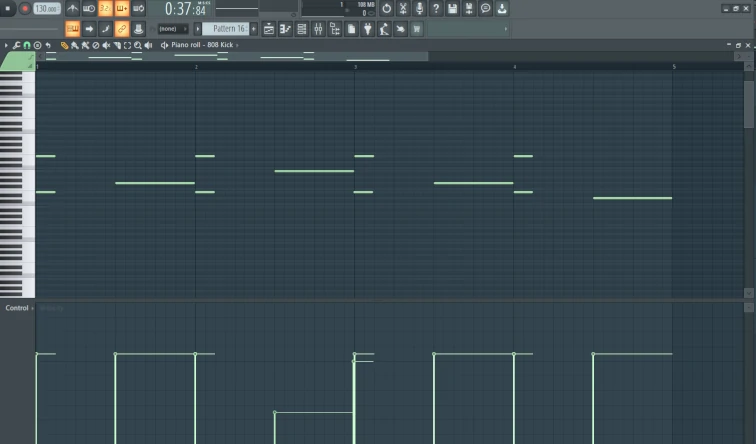Start recording with the red Record button
Screen dimensions: 756x444
(25, 8)
